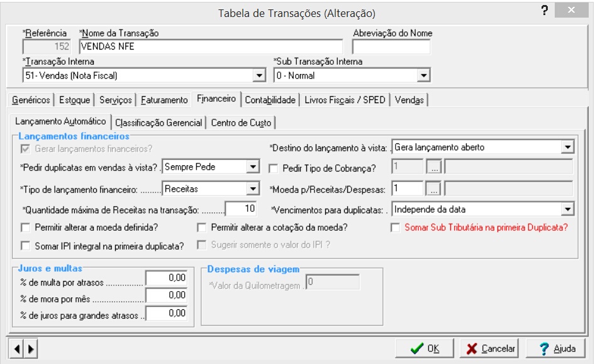Switch to the Genéricos tab
Screen dimensions: 595x364
tap(31, 100)
